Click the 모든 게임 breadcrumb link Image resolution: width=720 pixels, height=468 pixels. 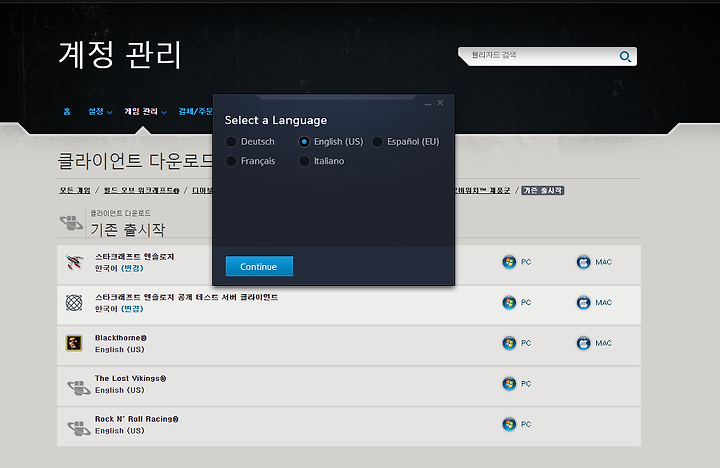75,190
